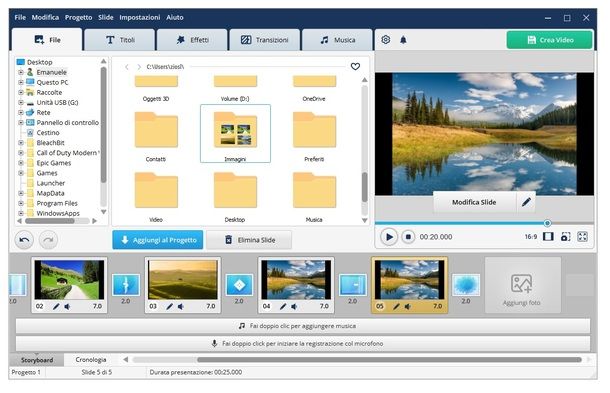Expand the Program Files folder node
610x393 pixels.
21,203
